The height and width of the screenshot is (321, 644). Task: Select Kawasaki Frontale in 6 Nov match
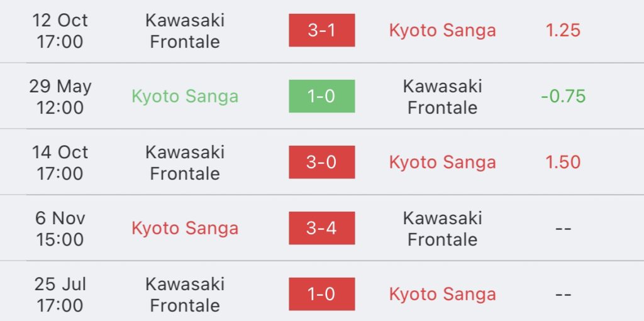(x=442, y=229)
